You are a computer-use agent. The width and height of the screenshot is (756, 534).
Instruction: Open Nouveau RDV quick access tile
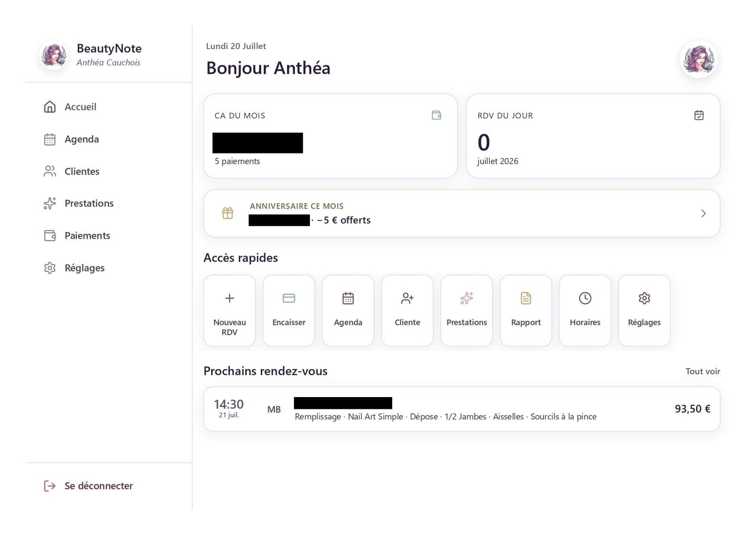click(x=230, y=311)
